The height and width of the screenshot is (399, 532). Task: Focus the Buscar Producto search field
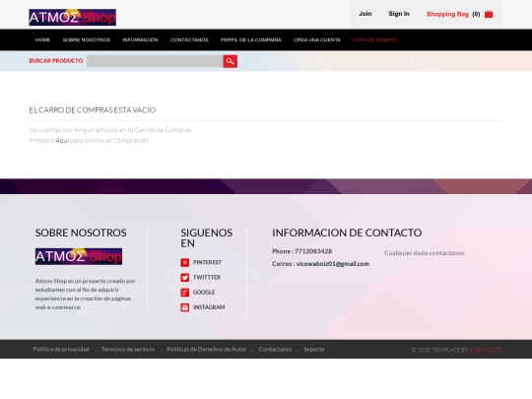tap(155, 61)
